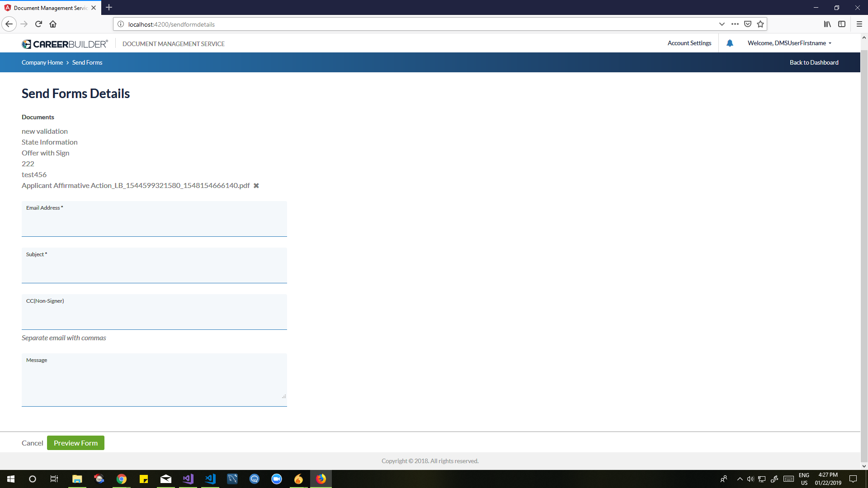Open the Firefox library icon
868x488 pixels.
pos(827,24)
